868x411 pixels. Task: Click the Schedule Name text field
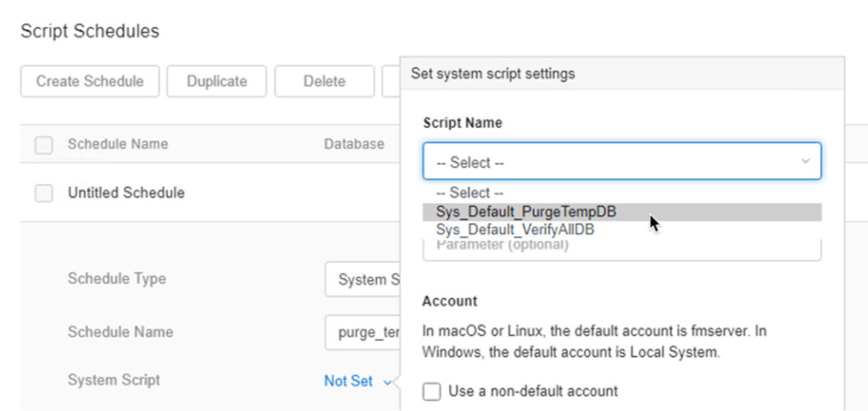[x=363, y=332]
